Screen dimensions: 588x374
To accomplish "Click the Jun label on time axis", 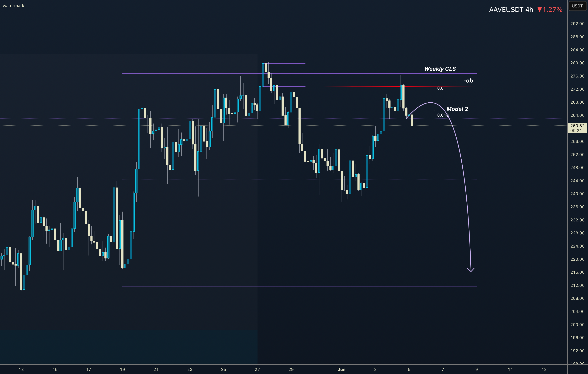I will [342, 369].
